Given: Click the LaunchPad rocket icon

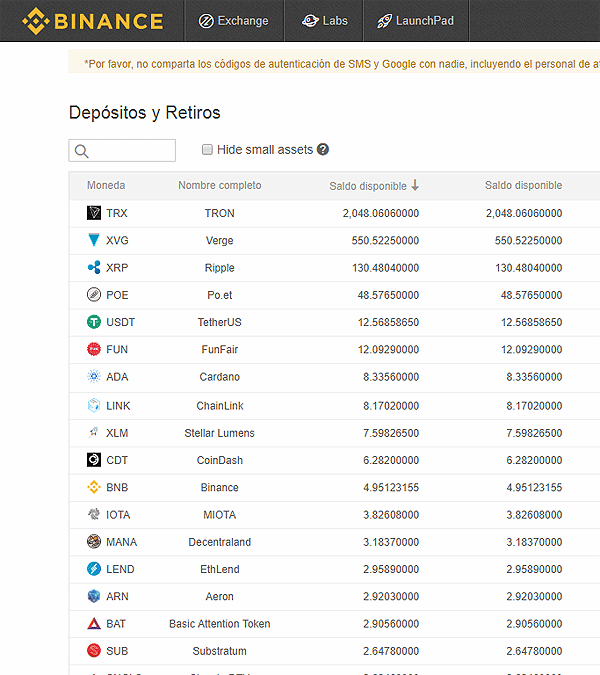Looking at the screenshot, I should point(384,21).
